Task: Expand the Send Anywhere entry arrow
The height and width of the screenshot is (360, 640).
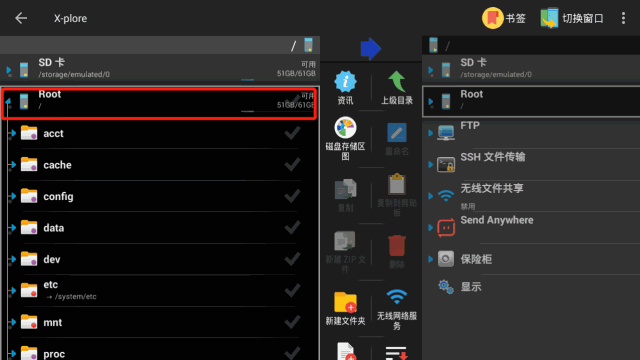Action: 431,227
